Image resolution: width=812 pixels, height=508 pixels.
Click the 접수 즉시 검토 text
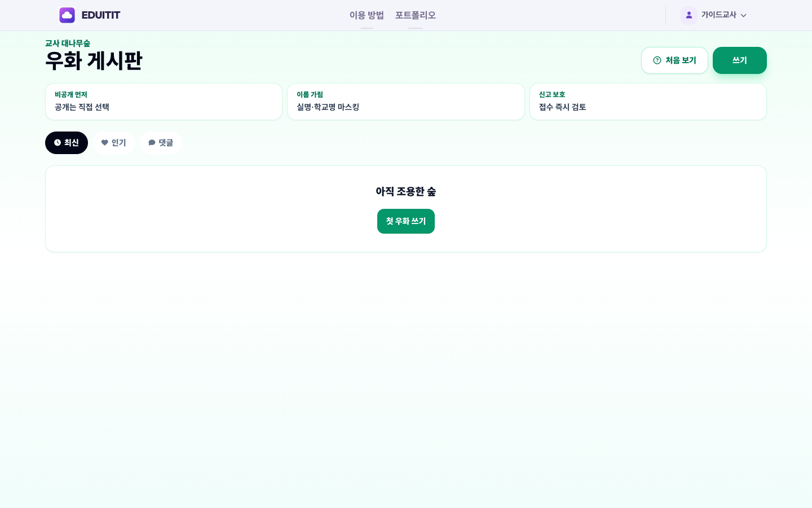(563, 107)
